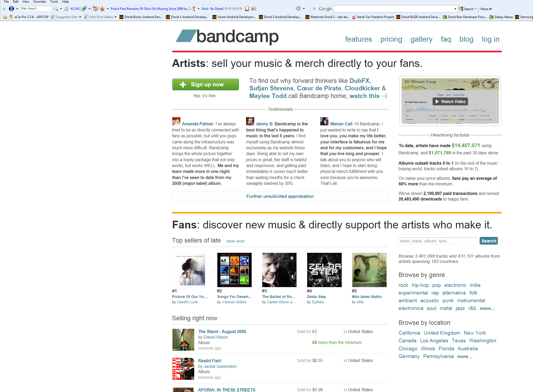Click the magnifier icon beside Web Search
This screenshot has height=392, width=533.
point(55,9)
